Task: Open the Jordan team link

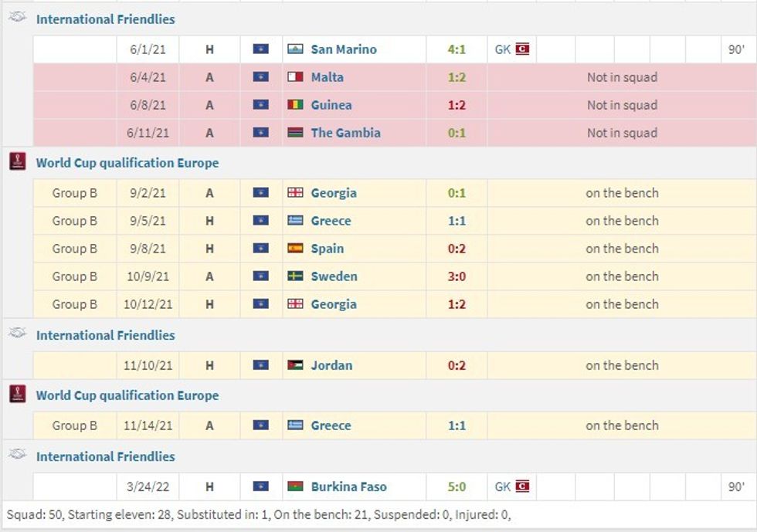Action: 331,365
